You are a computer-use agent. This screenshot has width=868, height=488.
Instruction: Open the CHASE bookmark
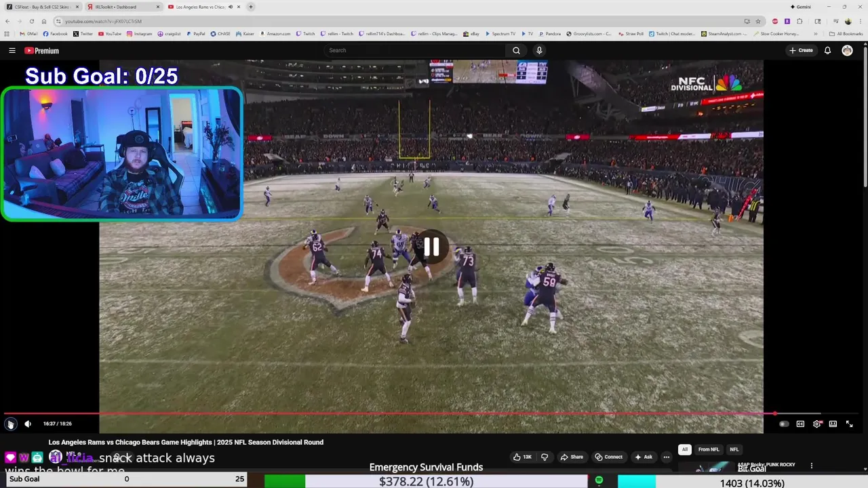tap(221, 33)
